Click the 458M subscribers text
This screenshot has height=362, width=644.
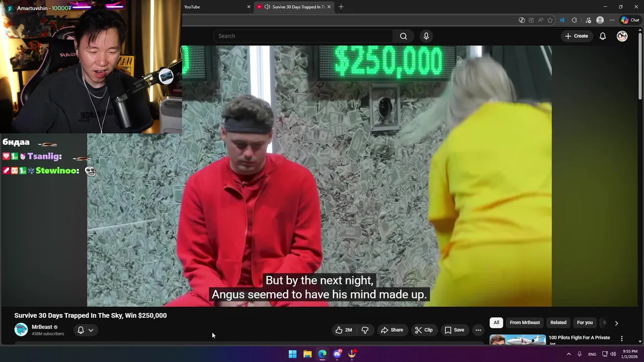click(x=48, y=334)
